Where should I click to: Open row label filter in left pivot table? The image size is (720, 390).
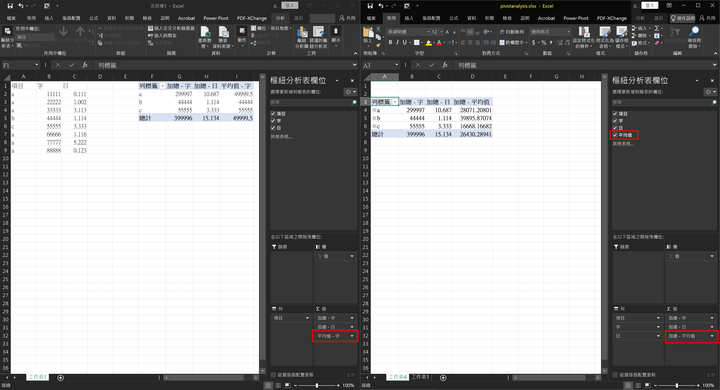coord(162,86)
